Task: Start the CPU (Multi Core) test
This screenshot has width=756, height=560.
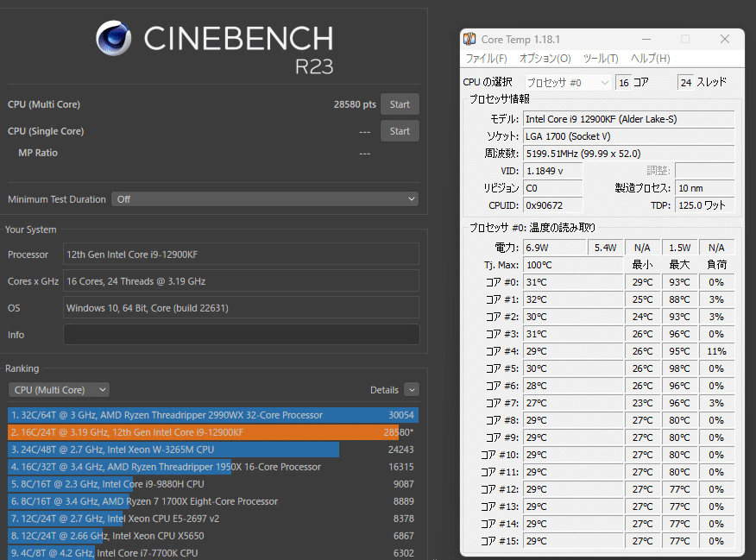Action: (x=400, y=104)
